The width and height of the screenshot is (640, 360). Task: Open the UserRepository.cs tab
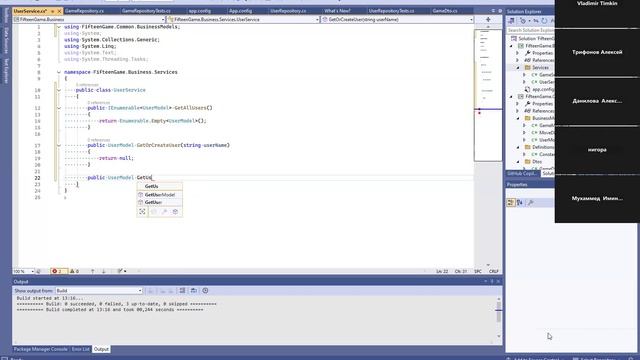[288, 11]
